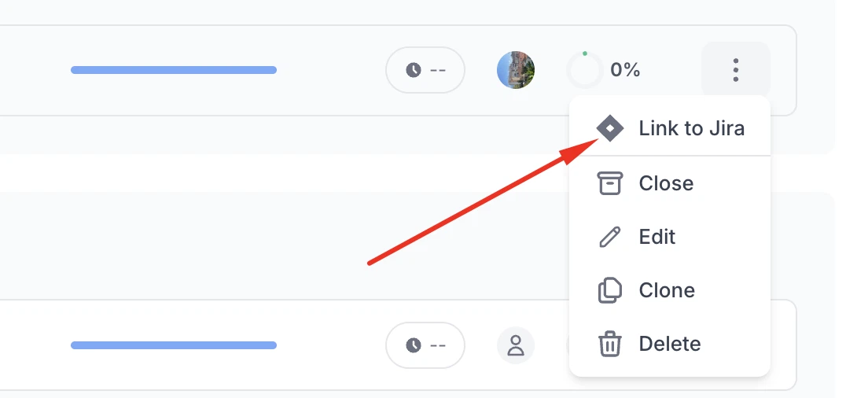Click the bottom row's blue progress bar
The width and height of the screenshot is (868, 398).
click(x=174, y=345)
